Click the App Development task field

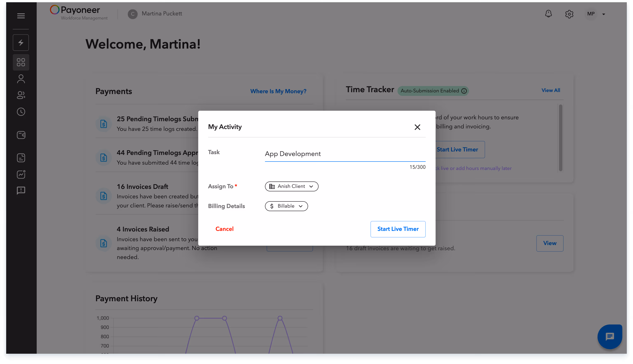[x=345, y=154]
